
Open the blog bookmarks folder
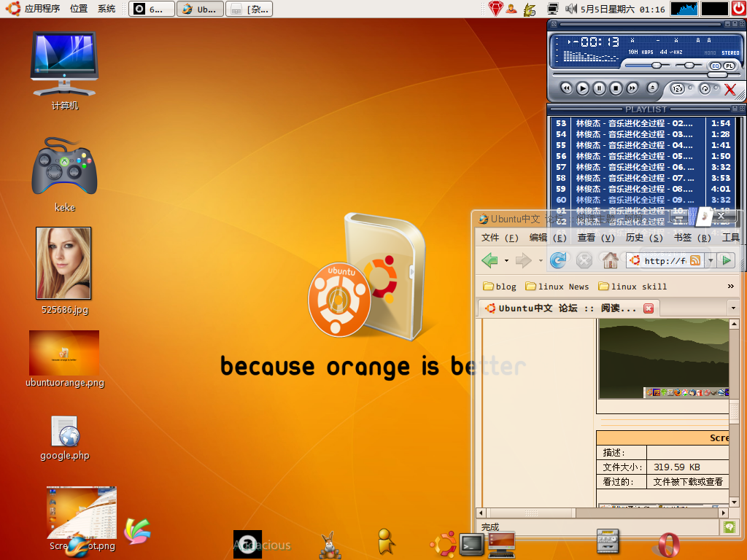click(500, 286)
